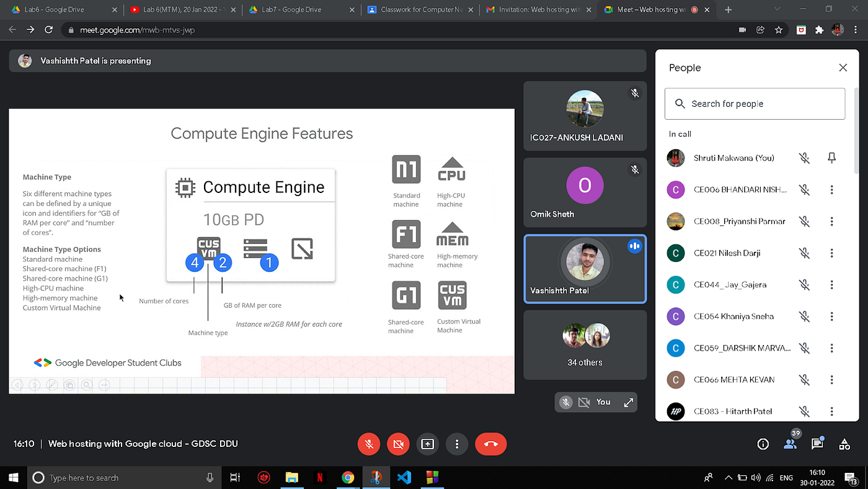Image resolution: width=868 pixels, height=489 pixels.
Task: Select Omik Sheth participant tile
Action: [x=585, y=192]
